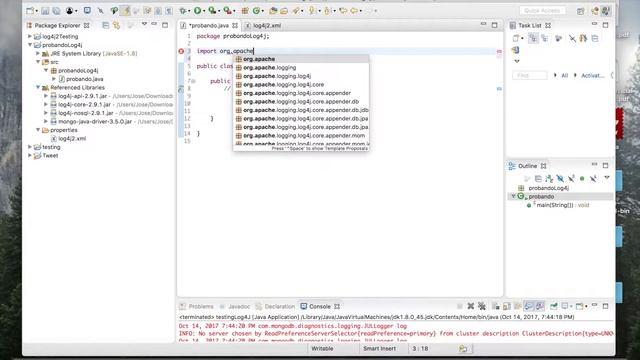The width and height of the screenshot is (640, 360).
Task: Click the Open Console icon in the Console toolbar
Action: [580, 306]
